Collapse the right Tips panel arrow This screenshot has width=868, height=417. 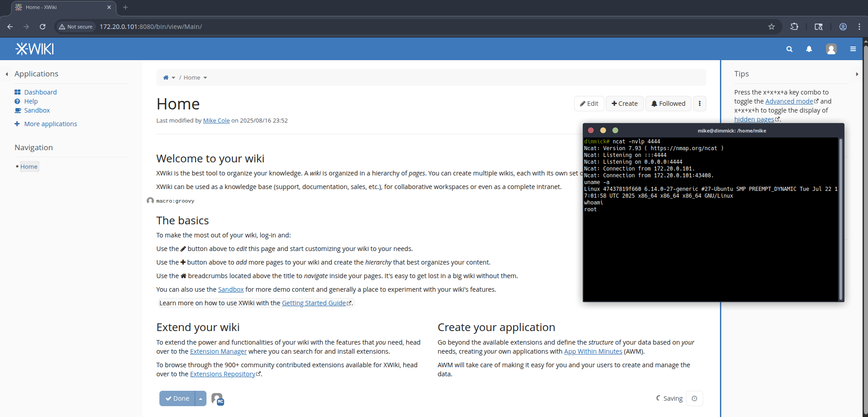pos(857,74)
